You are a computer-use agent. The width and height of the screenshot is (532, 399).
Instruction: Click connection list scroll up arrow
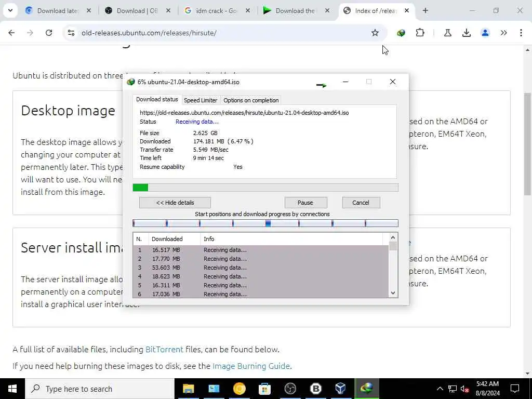point(393,237)
